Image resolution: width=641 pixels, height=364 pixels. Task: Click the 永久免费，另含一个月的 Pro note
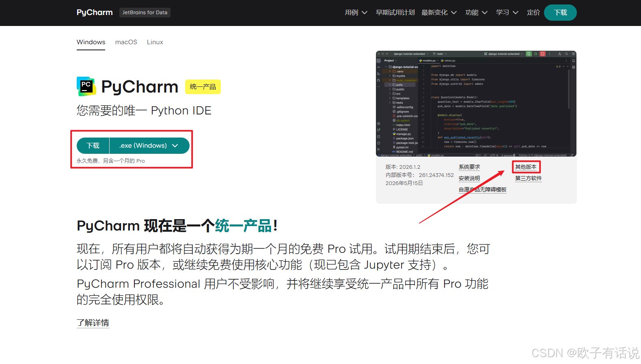pos(111,161)
